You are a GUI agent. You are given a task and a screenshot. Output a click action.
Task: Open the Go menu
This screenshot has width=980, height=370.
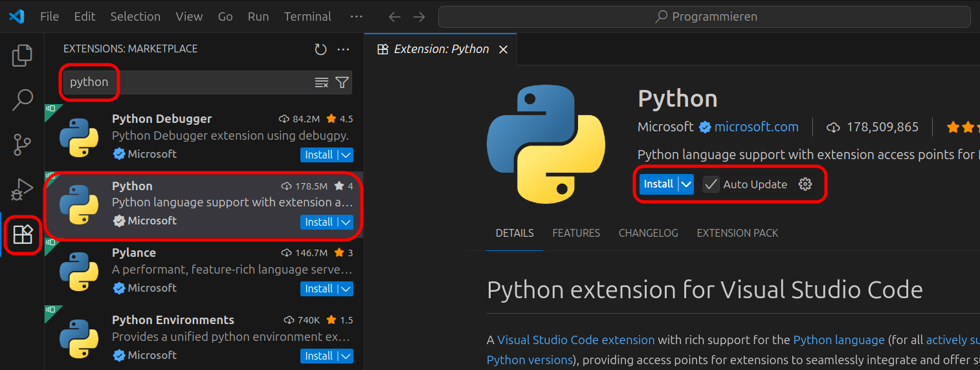click(225, 17)
